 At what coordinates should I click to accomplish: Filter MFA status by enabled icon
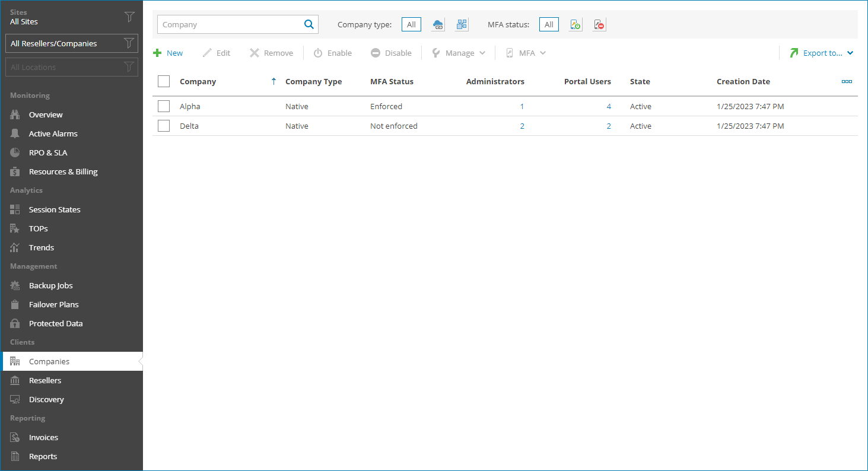(x=576, y=24)
